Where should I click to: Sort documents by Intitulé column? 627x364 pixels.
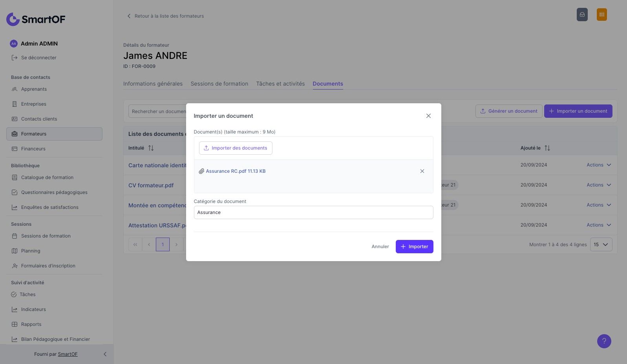151,148
